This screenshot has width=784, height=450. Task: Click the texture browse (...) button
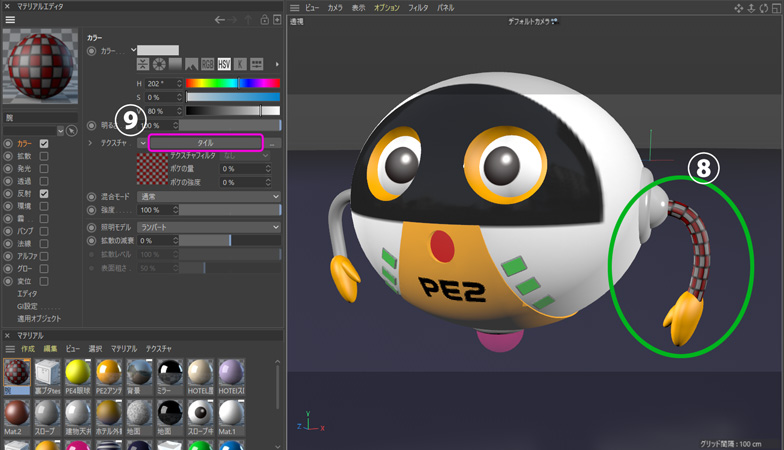273,143
